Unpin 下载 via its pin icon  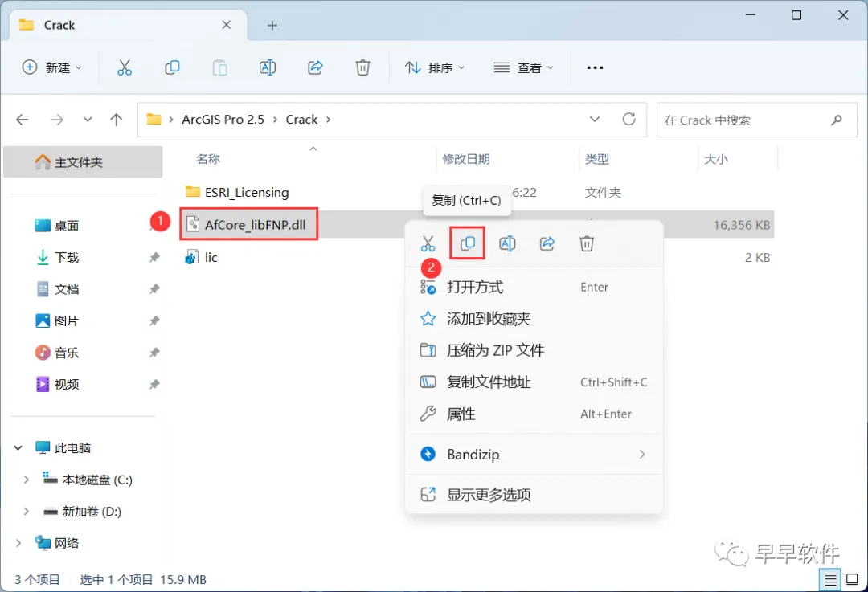pyautogui.click(x=154, y=257)
